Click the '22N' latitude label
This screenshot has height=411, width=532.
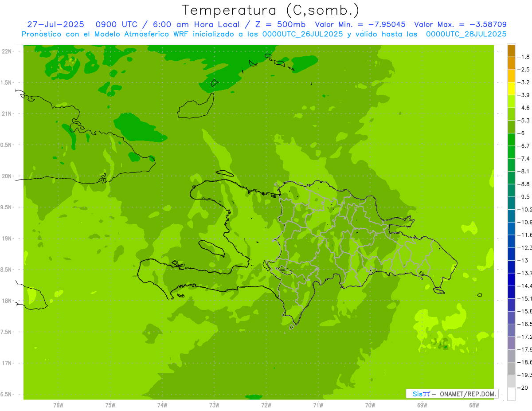click(7, 51)
